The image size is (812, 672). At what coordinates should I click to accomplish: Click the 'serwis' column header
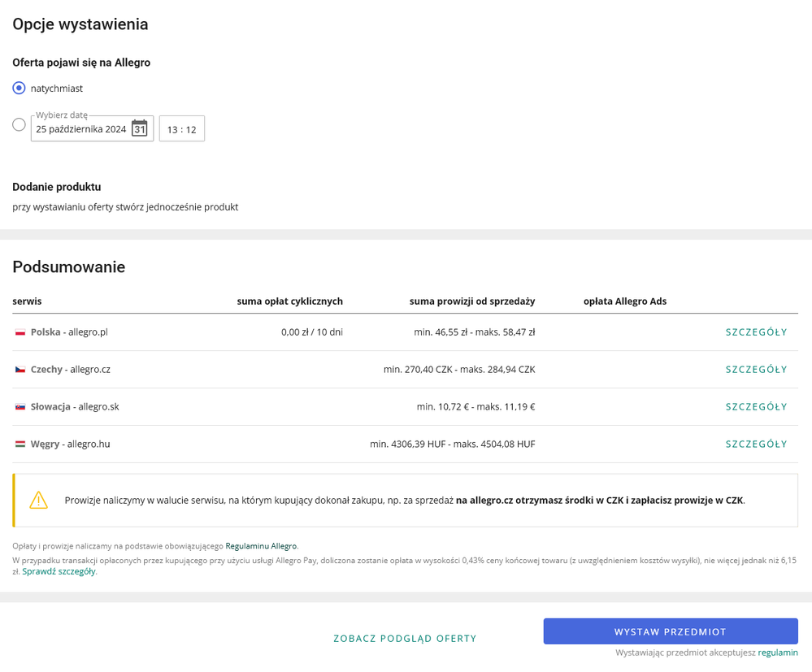(27, 301)
